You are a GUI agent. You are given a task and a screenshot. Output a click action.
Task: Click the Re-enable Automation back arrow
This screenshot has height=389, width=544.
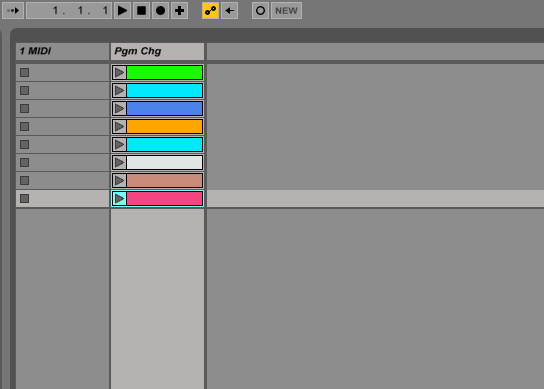pos(229,11)
